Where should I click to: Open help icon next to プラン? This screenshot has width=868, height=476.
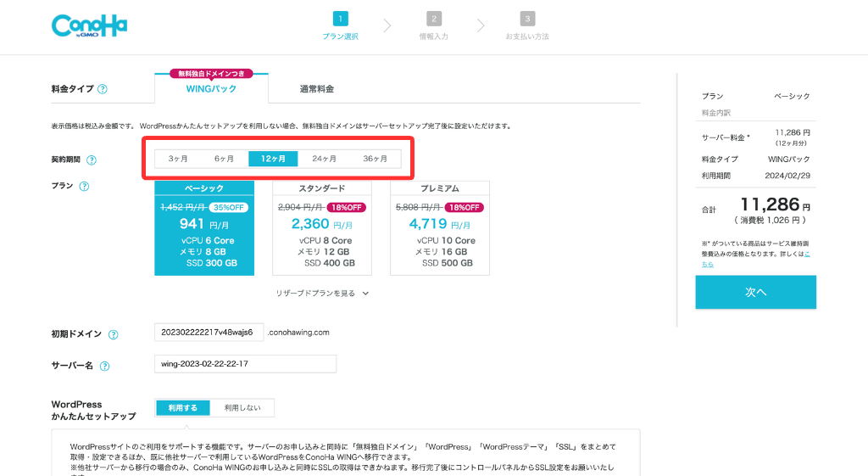tap(84, 186)
